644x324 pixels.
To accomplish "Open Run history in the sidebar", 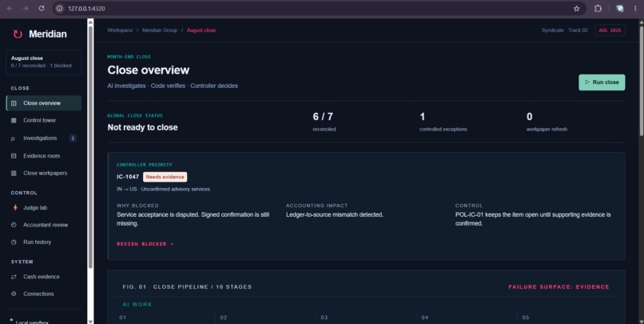I will (44, 242).
